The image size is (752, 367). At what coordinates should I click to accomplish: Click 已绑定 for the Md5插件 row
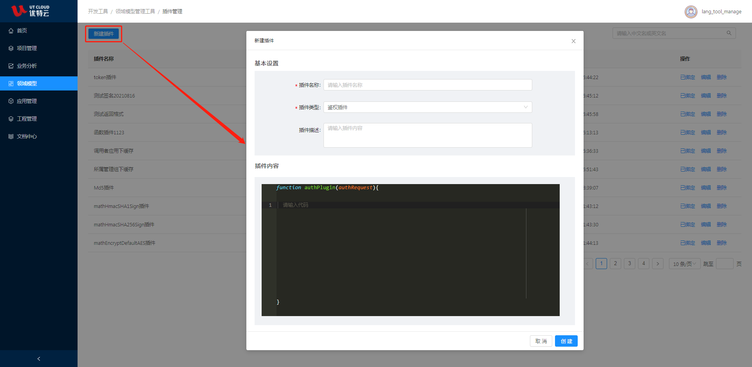[x=688, y=188]
